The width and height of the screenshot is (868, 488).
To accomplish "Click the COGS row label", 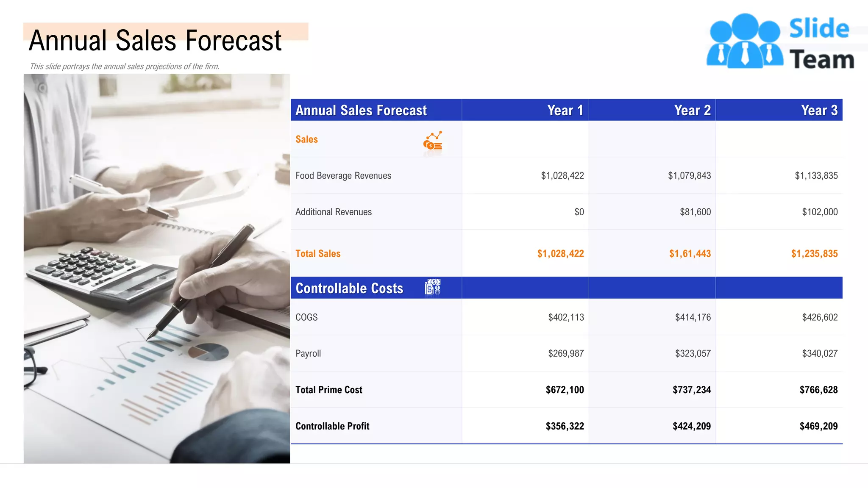I will (x=306, y=317).
